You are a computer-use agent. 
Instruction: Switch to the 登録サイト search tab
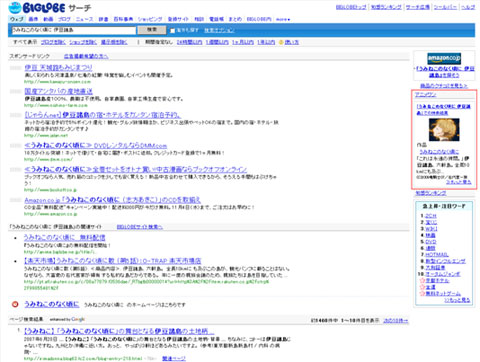point(178,19)
